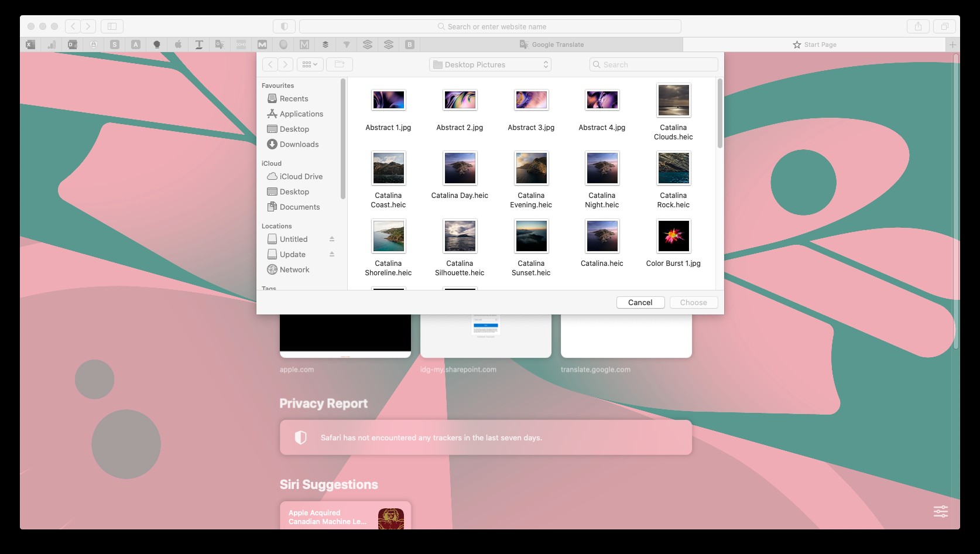Open the Excel favicon in the bookmarks bar
The image size is (980, 554).
(30, 45)
